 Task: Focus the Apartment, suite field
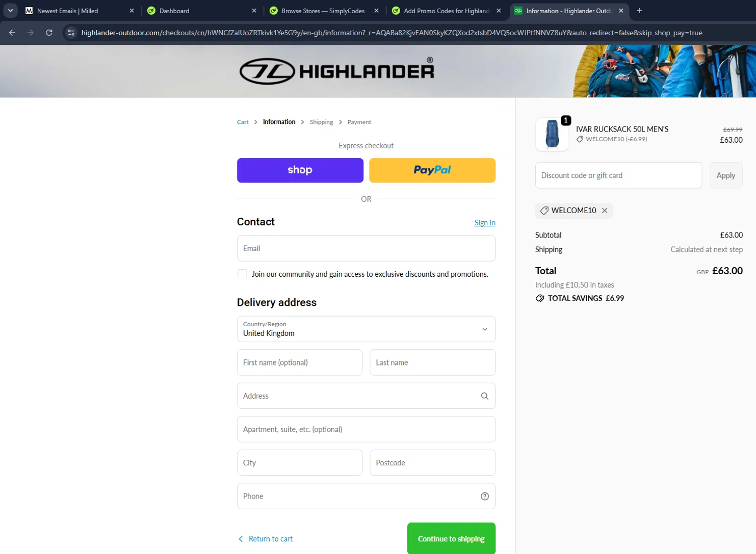click(366, 429)
